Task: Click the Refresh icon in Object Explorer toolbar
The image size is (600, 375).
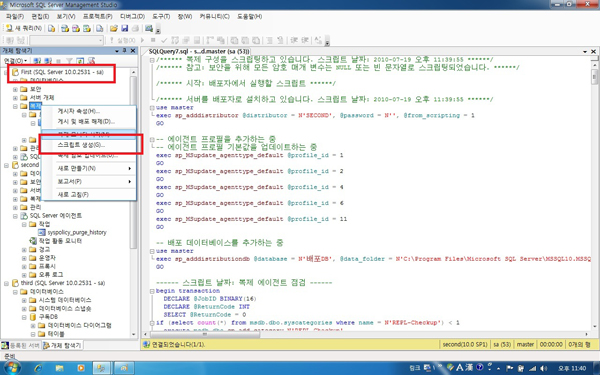Action: [x=80, y=60]
